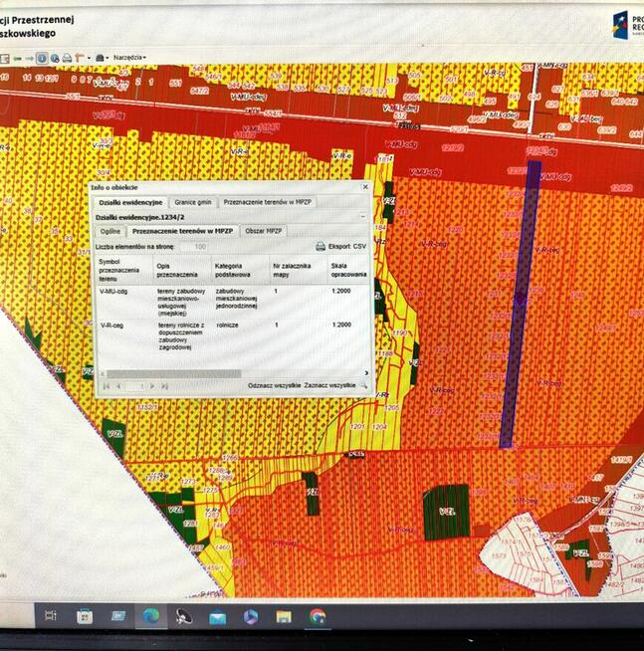Click the Eksport CSV link
The height and width of the screenshot is (651, 644).
point(346,245)
